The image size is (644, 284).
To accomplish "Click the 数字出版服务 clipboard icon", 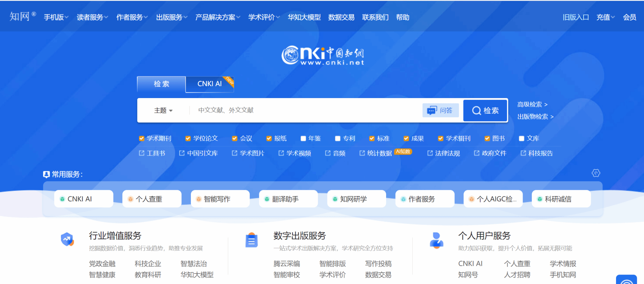I will [x=251, y=240].
